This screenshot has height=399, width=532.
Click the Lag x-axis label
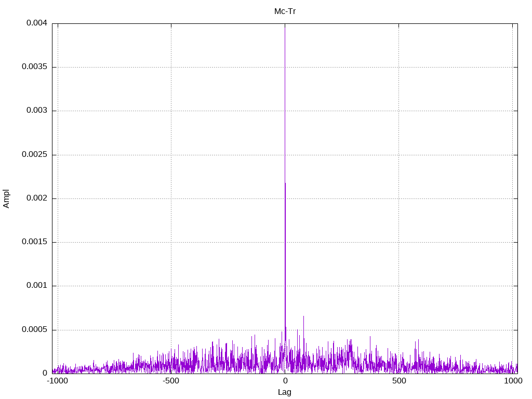tap(284, 392)
